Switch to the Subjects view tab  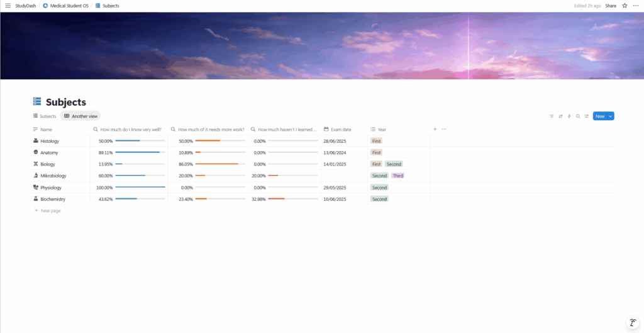pyautogui.click(x=45, y=116)
